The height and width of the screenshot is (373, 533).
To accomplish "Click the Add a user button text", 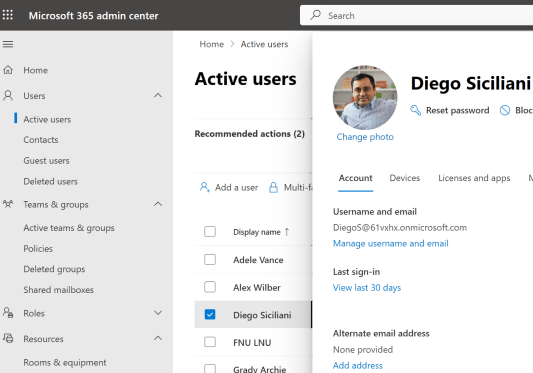I will tap(236, 187).
